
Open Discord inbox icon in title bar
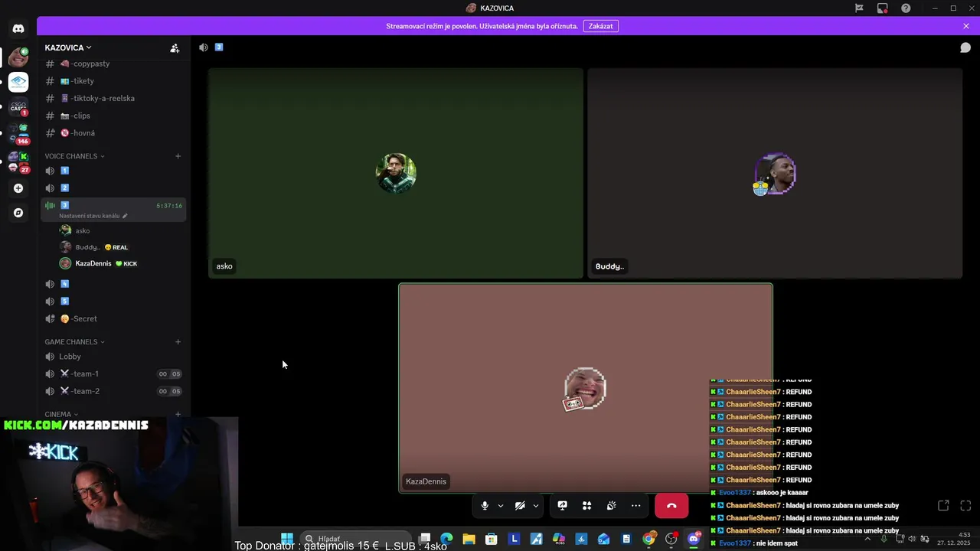click(883, 8)
